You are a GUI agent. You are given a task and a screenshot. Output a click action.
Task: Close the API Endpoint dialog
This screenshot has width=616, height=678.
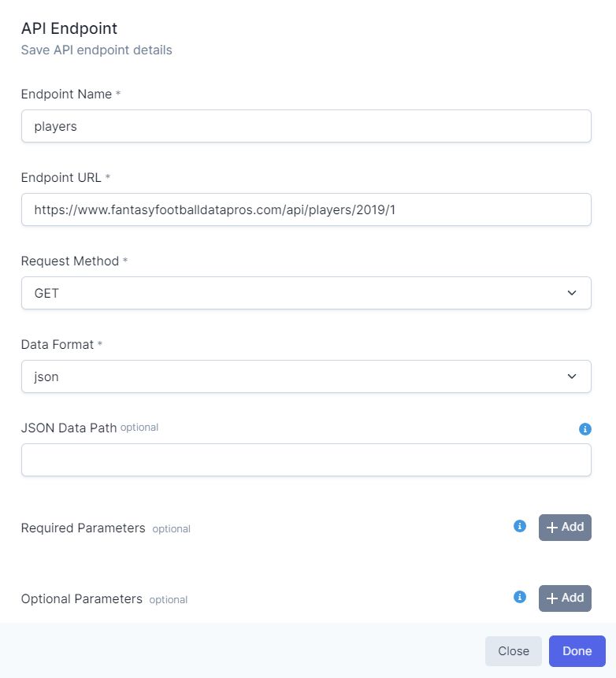[513, 651]
